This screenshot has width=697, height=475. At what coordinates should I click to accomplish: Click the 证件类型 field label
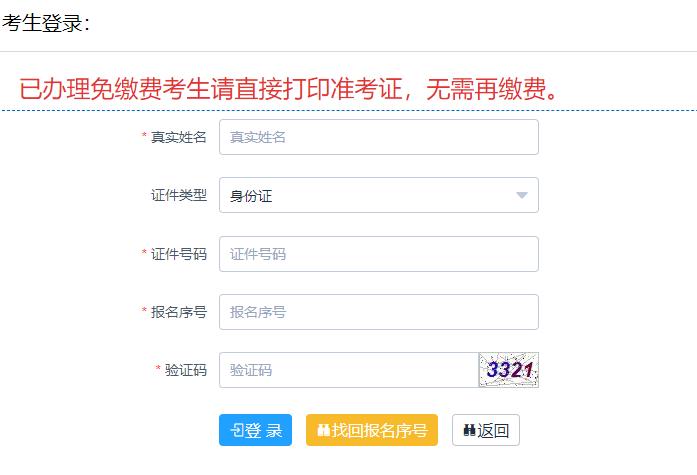click(179, 195)
